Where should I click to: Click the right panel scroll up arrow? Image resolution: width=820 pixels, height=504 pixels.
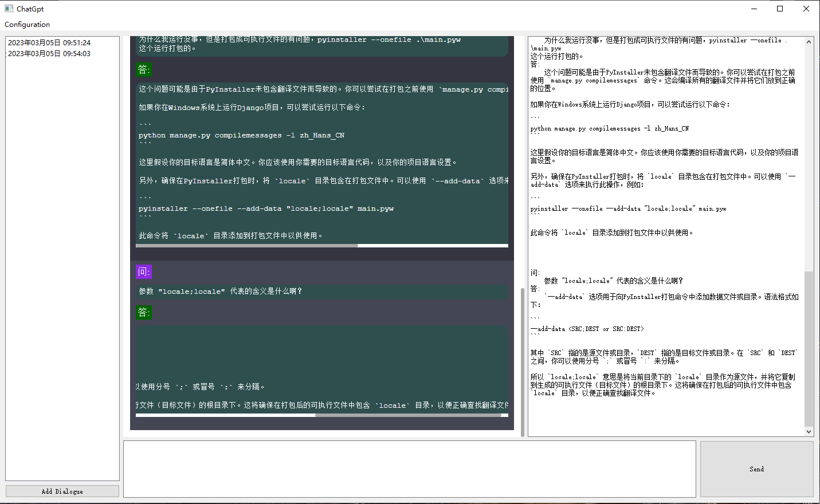click(x=809, y=42)
